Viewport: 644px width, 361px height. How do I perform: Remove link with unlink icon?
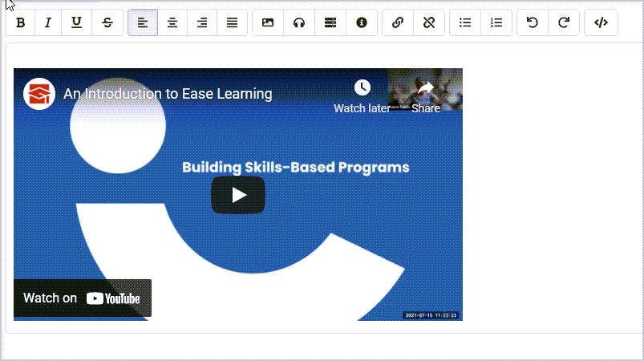click(429, 22)
